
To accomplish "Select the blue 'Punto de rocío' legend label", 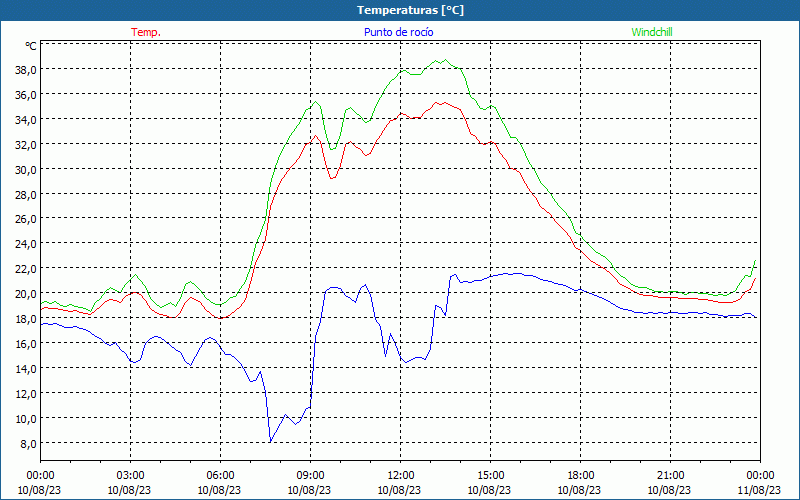I will (398, 32).
